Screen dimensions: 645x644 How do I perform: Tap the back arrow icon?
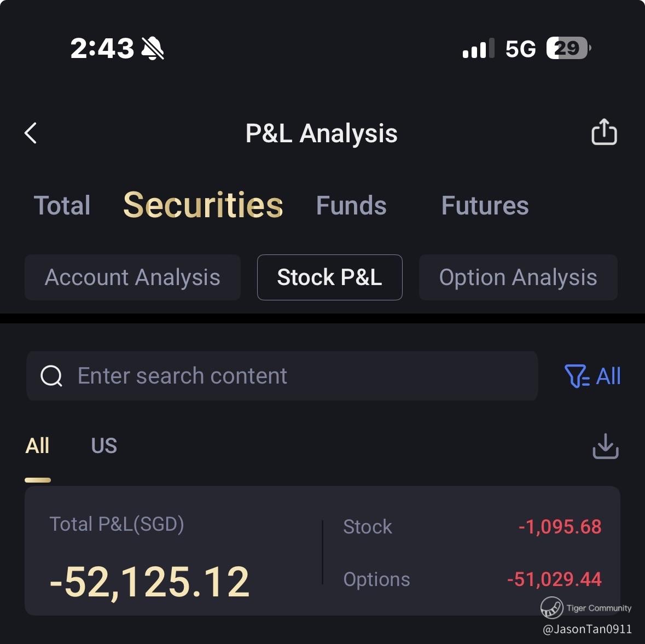[x=31, y=133]
